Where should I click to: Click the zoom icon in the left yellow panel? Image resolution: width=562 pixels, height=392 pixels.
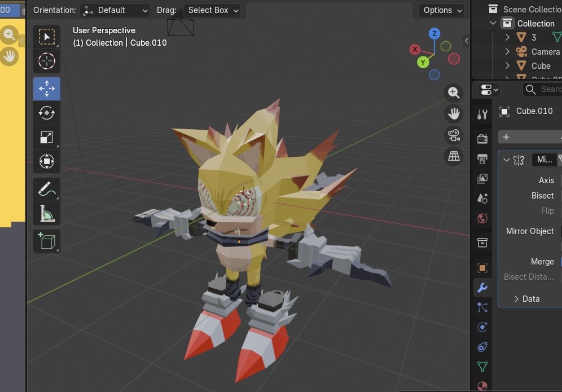(x=9, y=35)
